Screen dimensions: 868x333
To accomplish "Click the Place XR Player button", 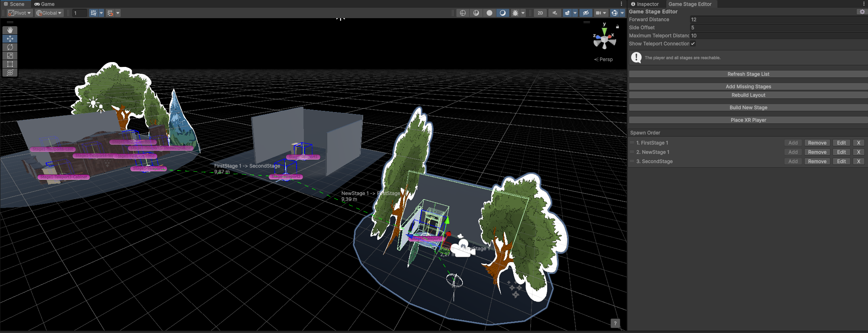I will tap(748, 120).
